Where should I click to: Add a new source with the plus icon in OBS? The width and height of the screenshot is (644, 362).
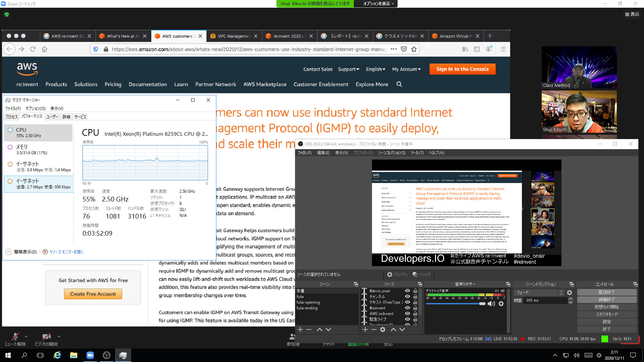365,329
